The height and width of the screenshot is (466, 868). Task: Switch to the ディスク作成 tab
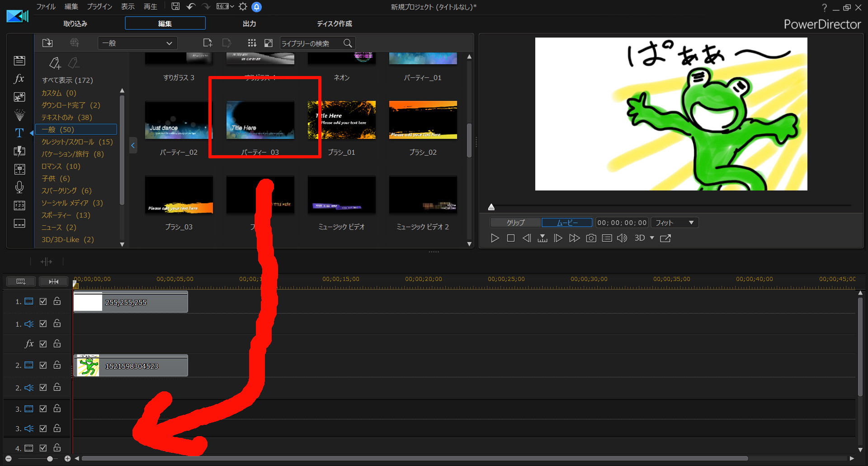click(334, 24)
